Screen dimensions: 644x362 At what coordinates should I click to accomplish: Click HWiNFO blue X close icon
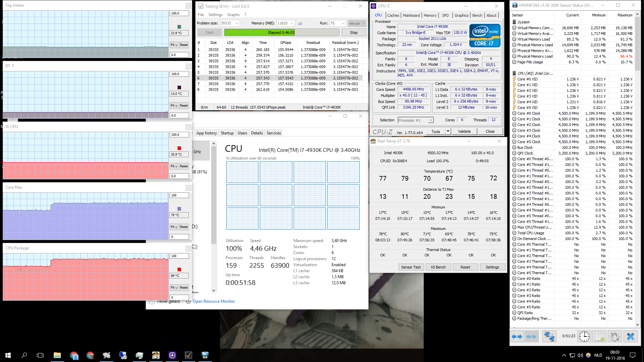[631, 336]
